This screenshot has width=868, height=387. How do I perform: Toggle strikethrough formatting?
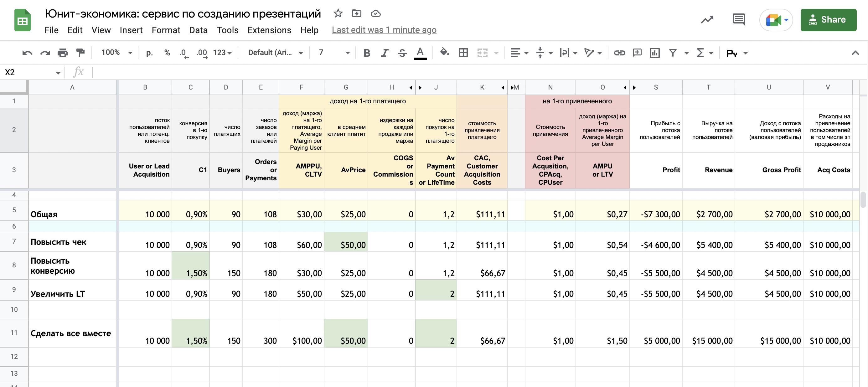402,53
